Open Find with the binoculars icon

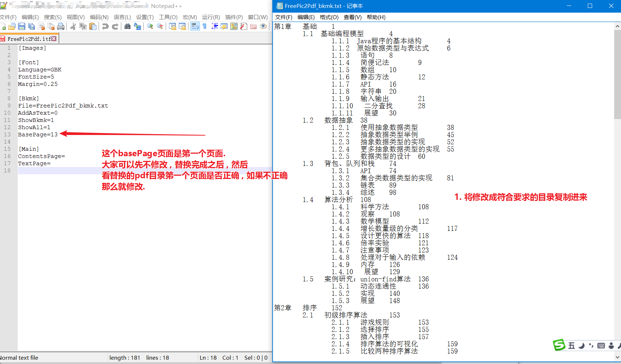click(127, 26)
